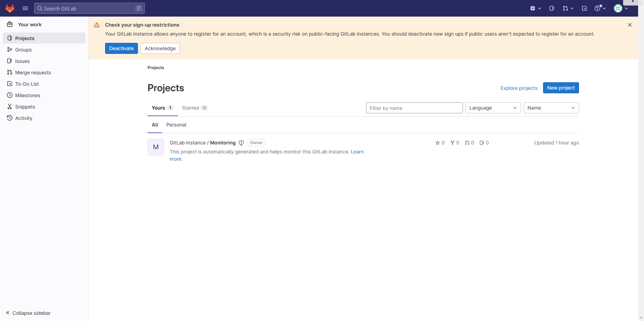Switch to the Starred projects tab

pos(190,107)
